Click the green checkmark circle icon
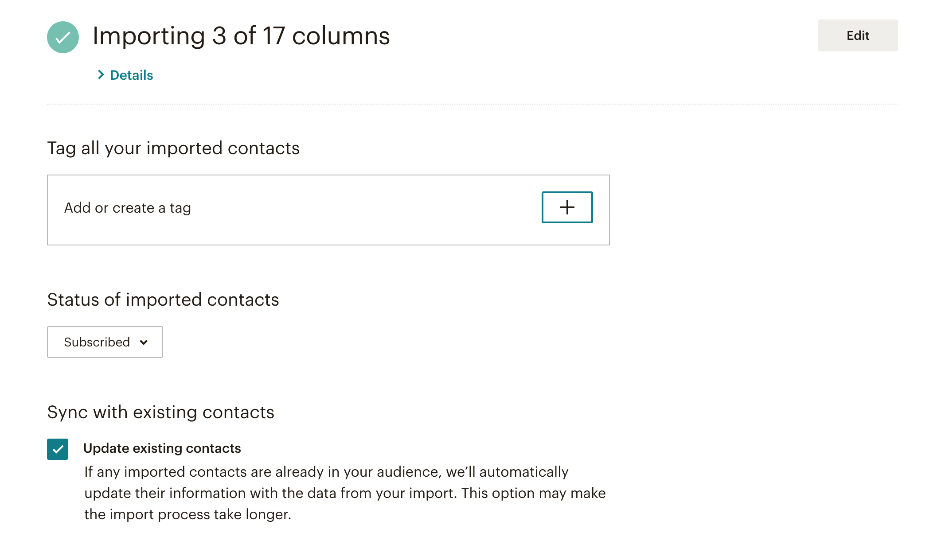This screenshot has height=560, width=945. click(63, 37)
